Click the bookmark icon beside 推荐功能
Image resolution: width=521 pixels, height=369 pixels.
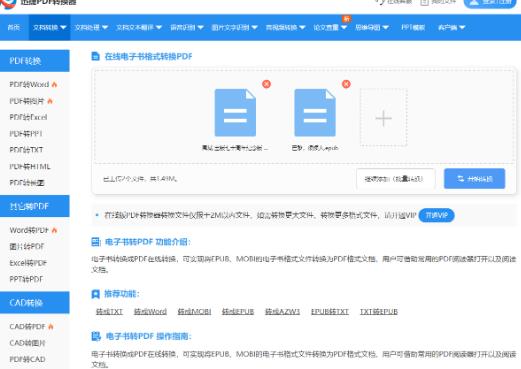95,294
